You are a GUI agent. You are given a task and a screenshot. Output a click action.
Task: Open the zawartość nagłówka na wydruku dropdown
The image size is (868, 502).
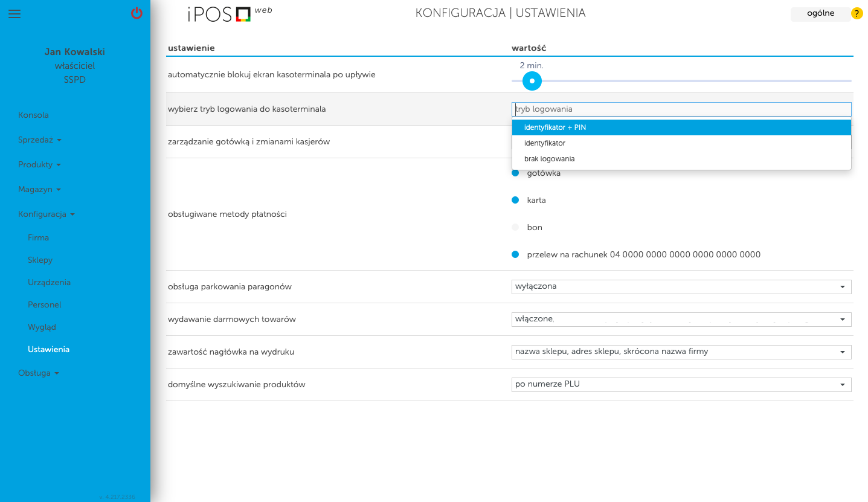[x=843, y=351]
